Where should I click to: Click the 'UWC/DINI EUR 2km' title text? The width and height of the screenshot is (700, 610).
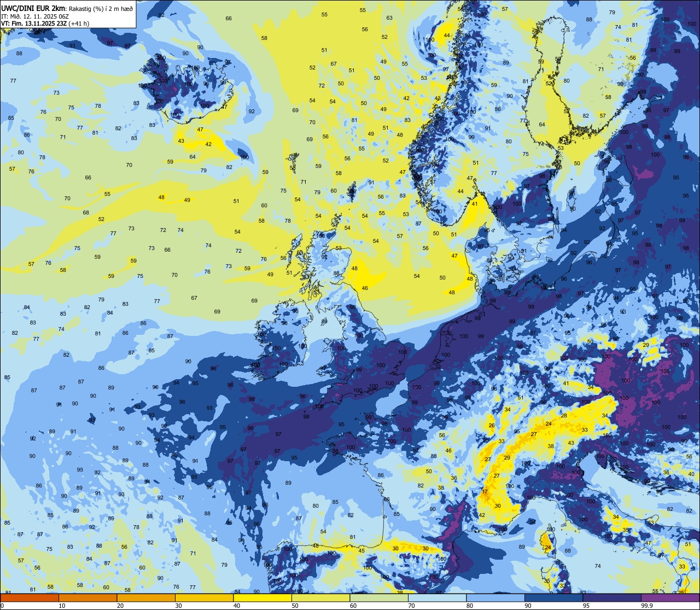point(33,8)
